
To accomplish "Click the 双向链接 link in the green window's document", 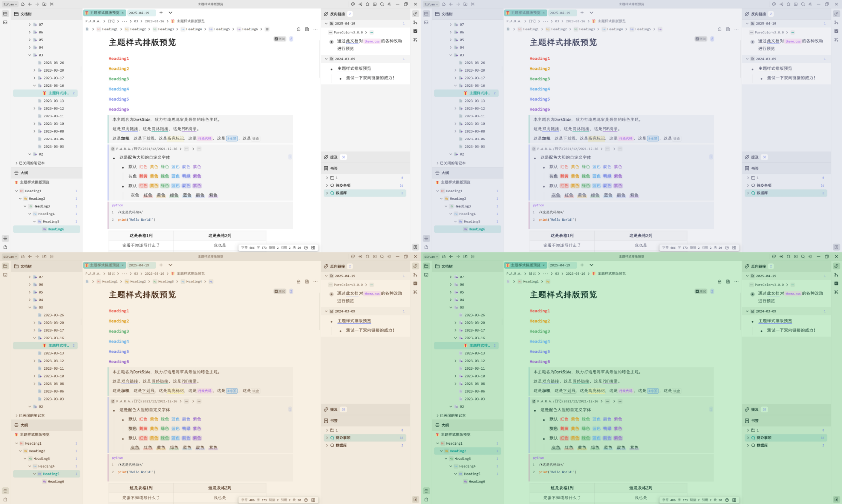I will (x=550, y=381).
